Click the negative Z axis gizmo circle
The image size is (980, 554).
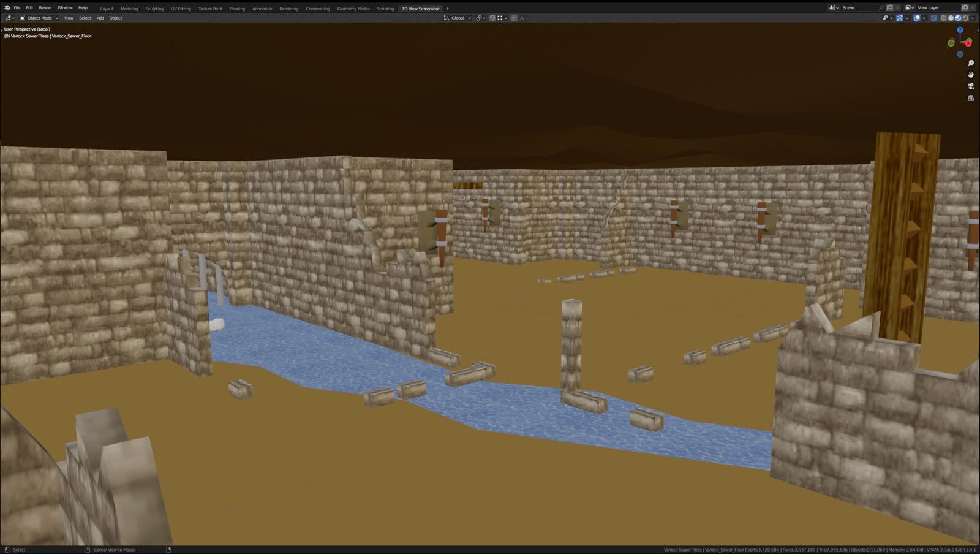click(x=960, y=54)
